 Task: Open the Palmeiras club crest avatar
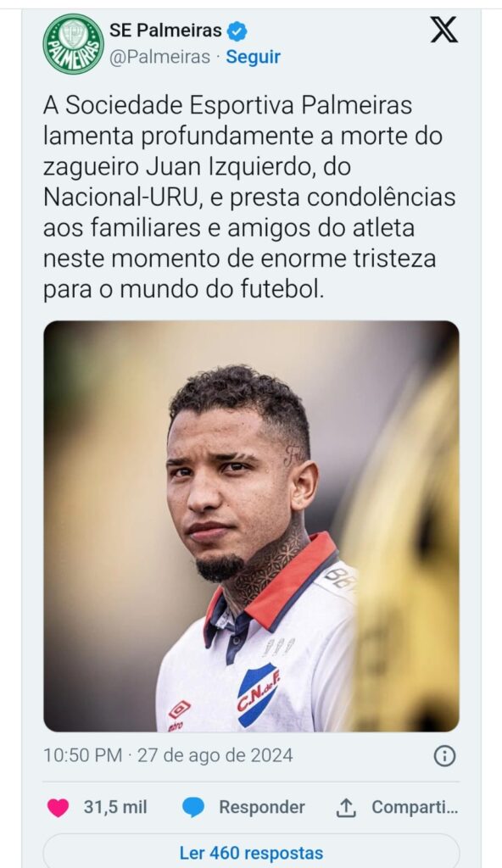[x=73, y=44]
